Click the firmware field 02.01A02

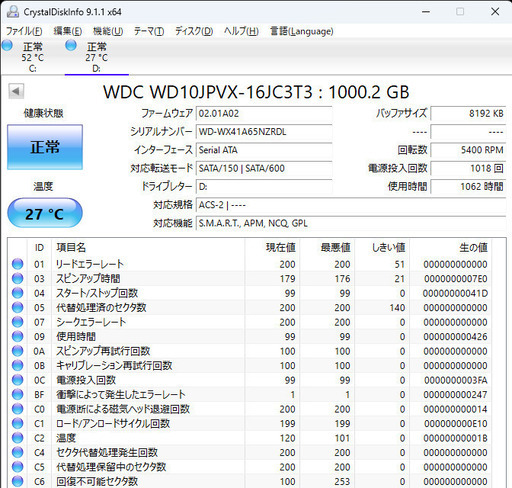[264, 114]
